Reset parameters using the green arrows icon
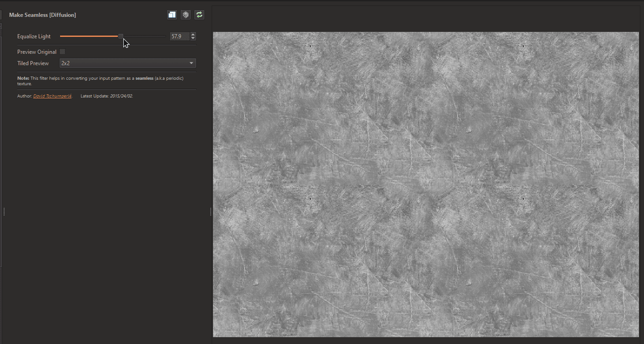 click(x=199, y=15)
